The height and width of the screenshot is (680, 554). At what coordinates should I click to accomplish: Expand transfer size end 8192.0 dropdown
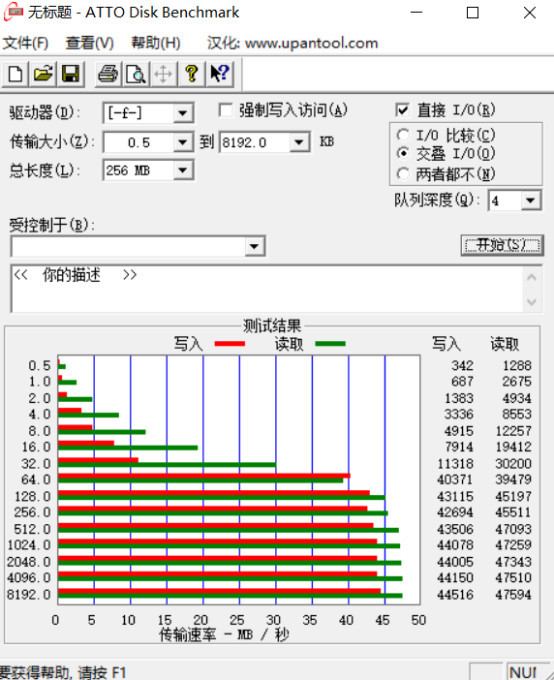pos(298,142)
